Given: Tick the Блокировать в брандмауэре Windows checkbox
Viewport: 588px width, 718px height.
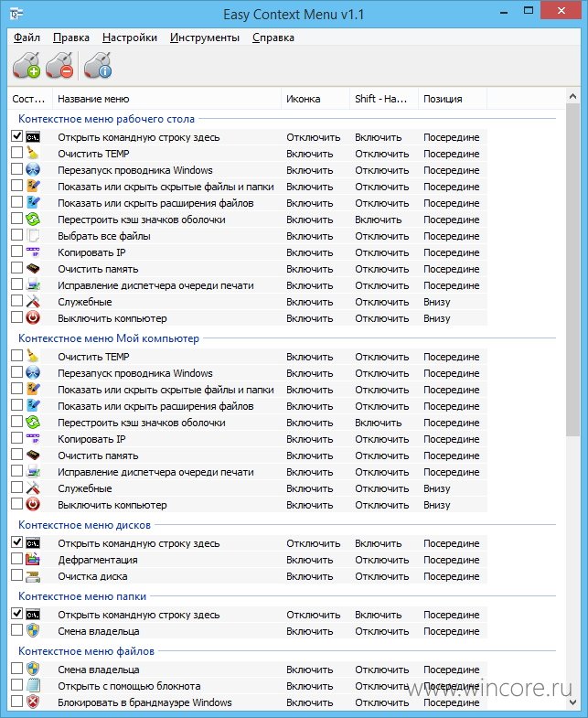Looking at the screenshot, I should click(x=17, y=702).
